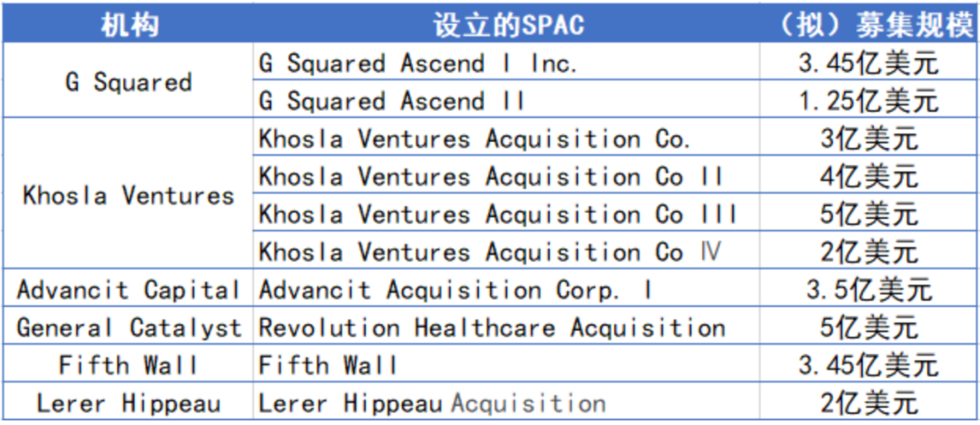Click the 设立的SPAC column header
Viewport: 980px width, 425px height.
click(x=506, y=25)
